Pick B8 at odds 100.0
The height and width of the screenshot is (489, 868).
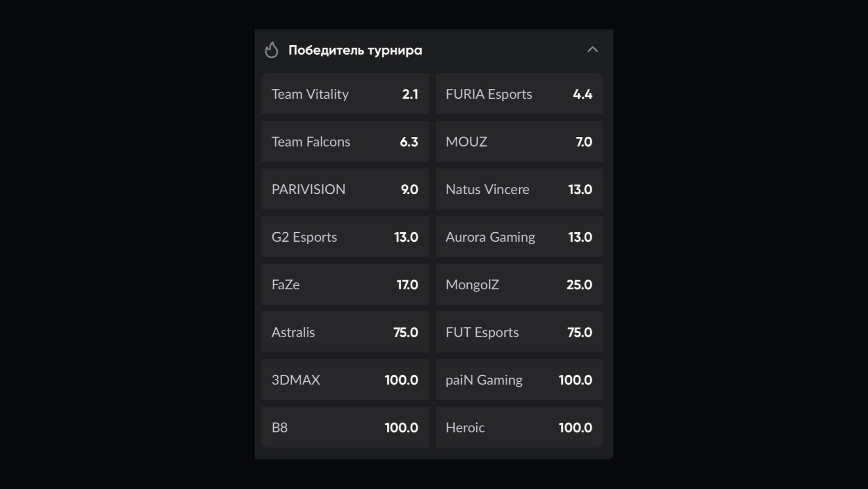click(345, 427)
